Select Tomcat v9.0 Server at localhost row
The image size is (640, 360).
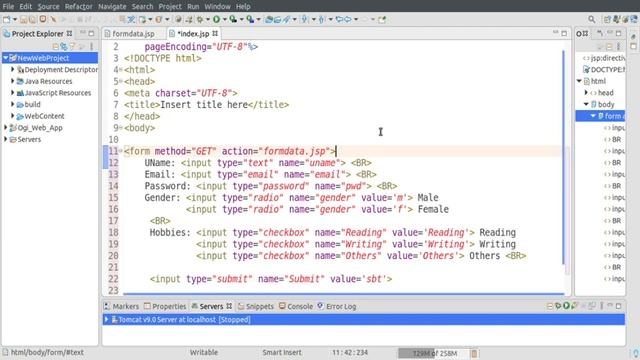(x=364, y=320)
